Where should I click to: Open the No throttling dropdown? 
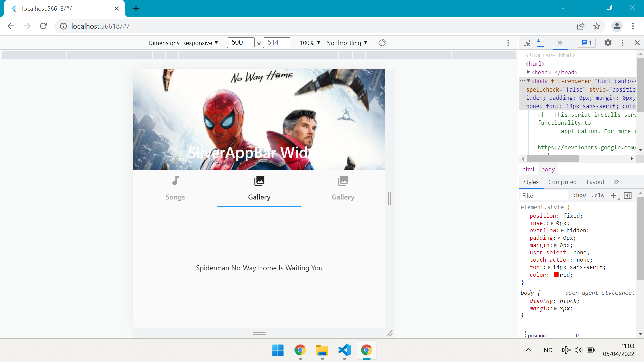(x=347, y=43)
